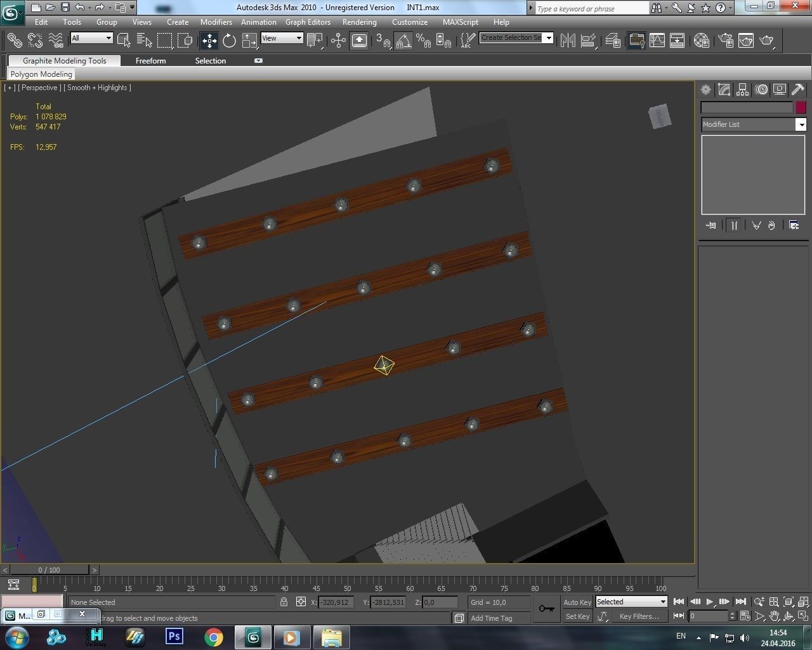
Task: Choose the Rectangular Selection Region tool
Action: [165, 41]
